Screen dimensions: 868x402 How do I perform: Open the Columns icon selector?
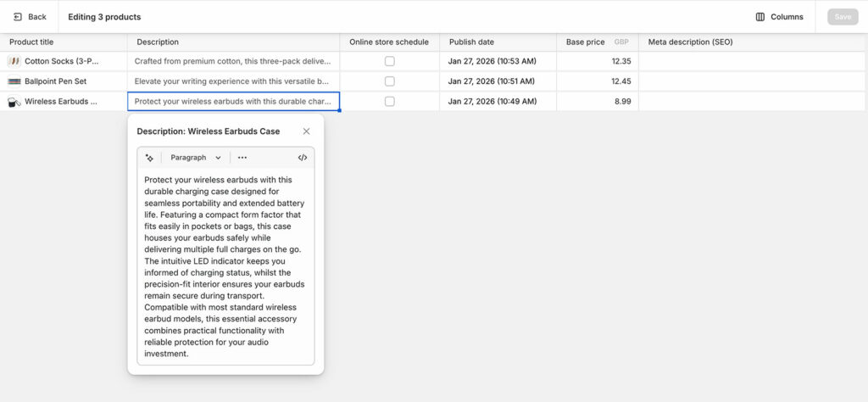pyautogui.click(x=760, y=17)
